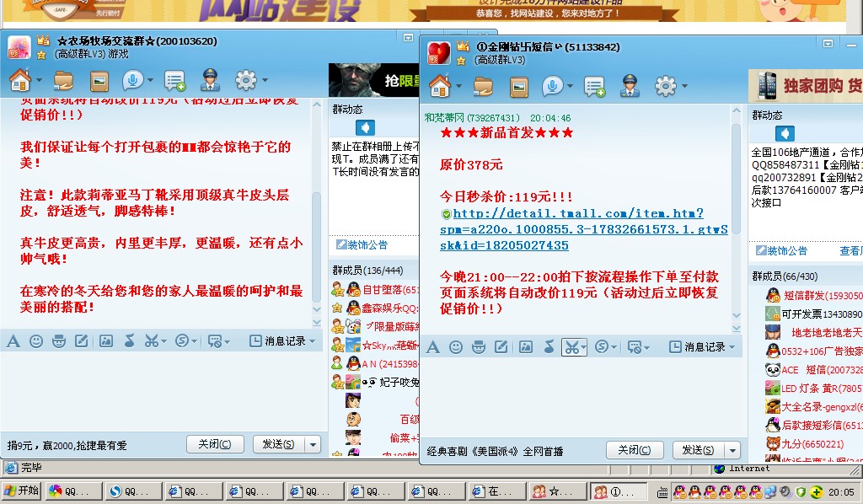The height and width of the screenshot is (504, 863).
Task: Expand screenshot options arrow in 农场牧场交流群 chat toolbar
Action: (x=163, y=341)
